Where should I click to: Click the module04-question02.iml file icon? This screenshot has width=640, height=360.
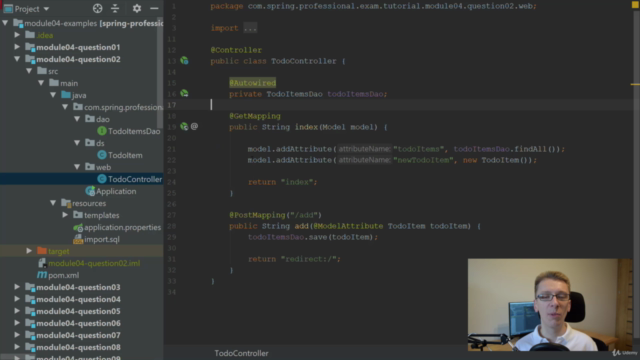tap(42, 263)
